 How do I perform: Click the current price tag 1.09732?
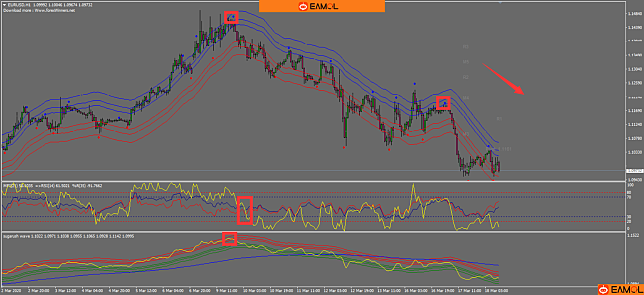(634, 171)
